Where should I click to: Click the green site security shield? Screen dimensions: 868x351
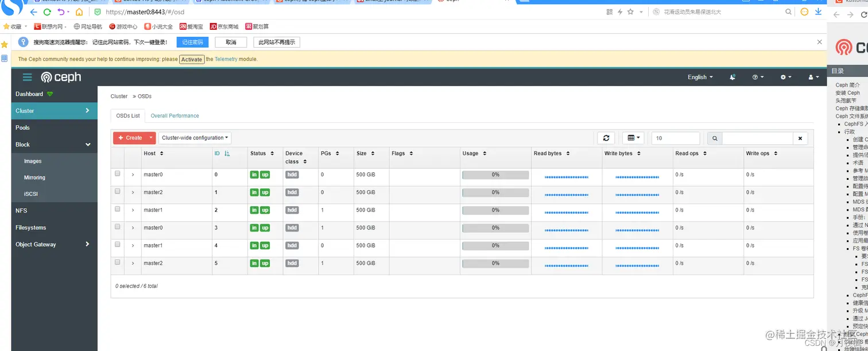click(x=98, y=11)
